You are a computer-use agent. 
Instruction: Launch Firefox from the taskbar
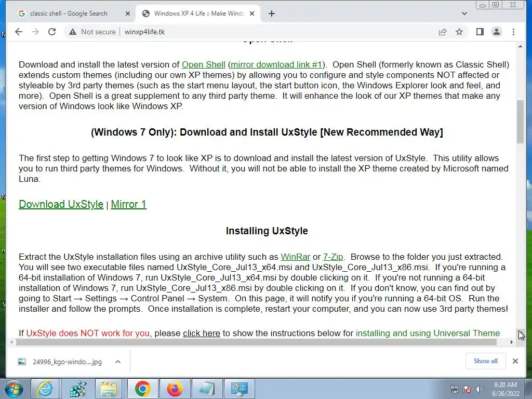pos(175,389)
